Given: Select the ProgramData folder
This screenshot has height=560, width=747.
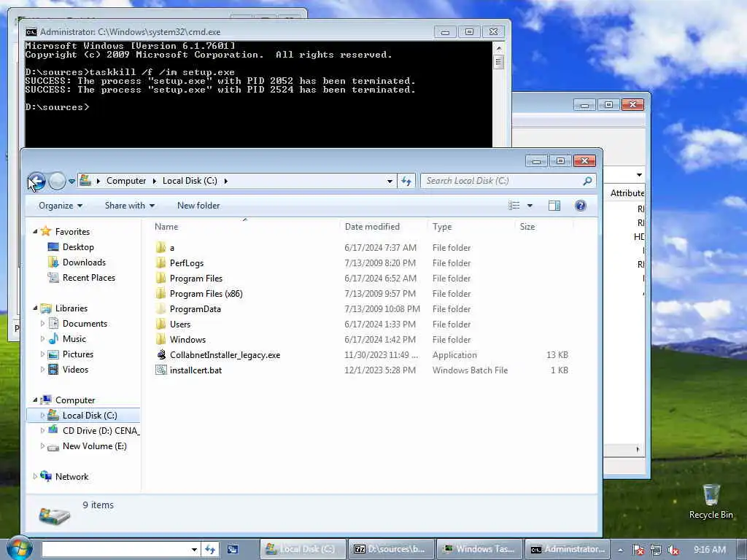Looking at the screenshot, I should (196, 308).
